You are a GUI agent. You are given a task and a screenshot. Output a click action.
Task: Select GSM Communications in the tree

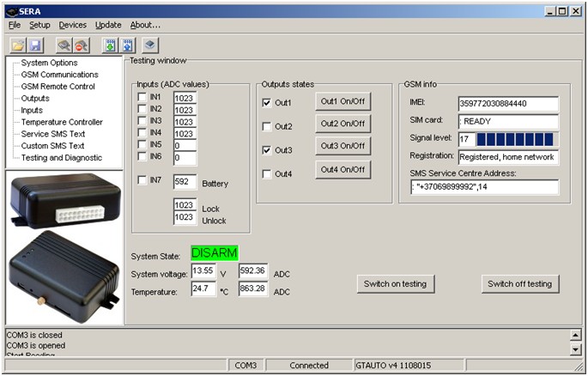pos(59,75)
